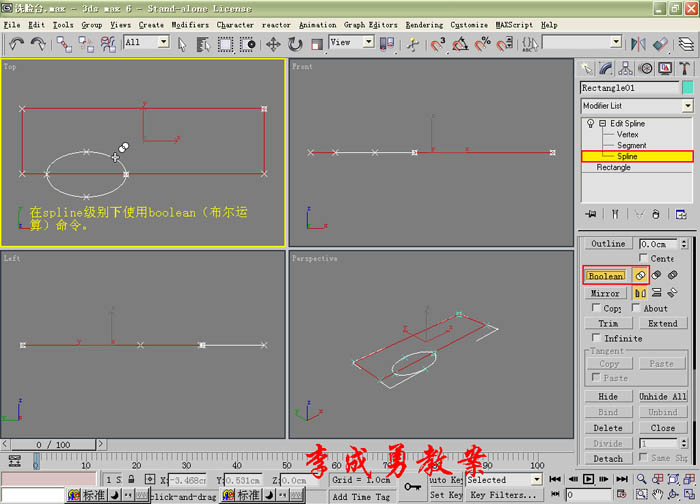
Task: Enable the About Pivot checkbox
Action: (x=636, y=308)
